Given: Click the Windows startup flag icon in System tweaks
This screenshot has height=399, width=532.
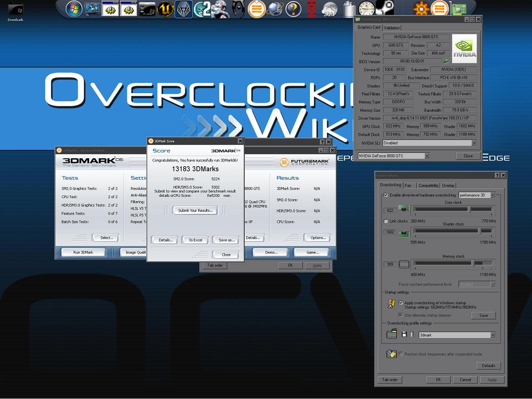Looking at the screenshot, I should pyautogui.click(x=391, y=304).
